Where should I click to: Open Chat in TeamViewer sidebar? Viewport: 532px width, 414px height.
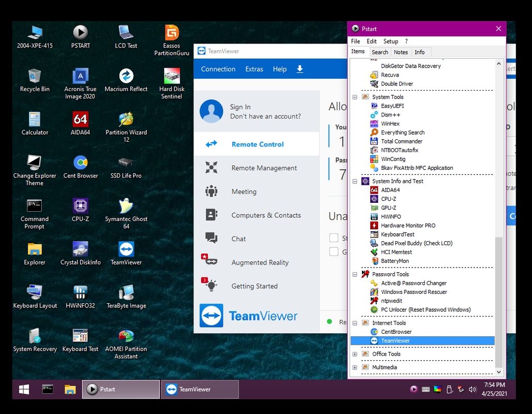tap(257, 239)
